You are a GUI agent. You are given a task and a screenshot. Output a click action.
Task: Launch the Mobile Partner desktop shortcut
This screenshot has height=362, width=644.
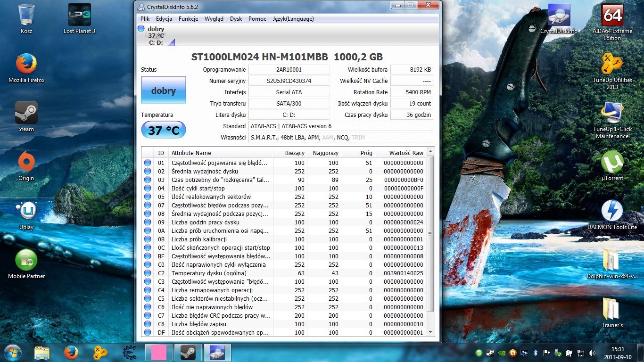pos(26,264)
